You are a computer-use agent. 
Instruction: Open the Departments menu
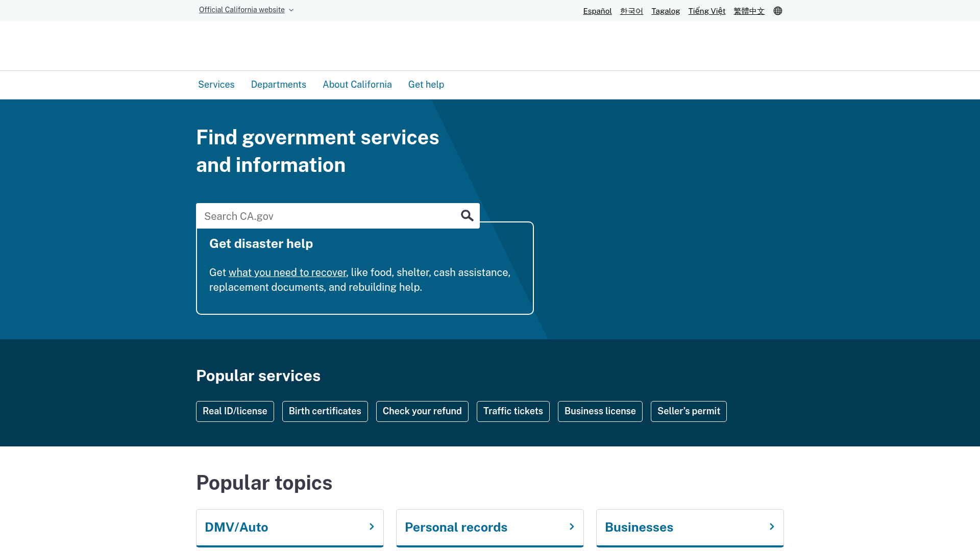click(x=278, y=84)
